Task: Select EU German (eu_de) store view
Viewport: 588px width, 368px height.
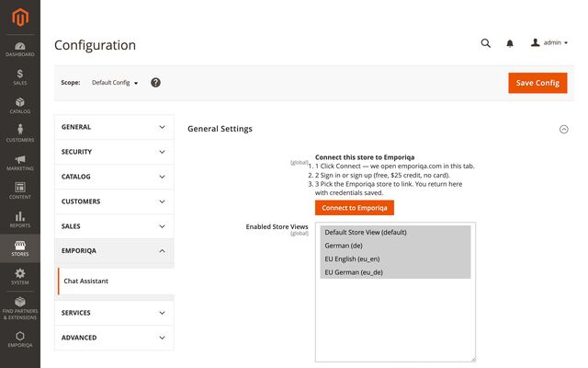Action: coord(395,272)
